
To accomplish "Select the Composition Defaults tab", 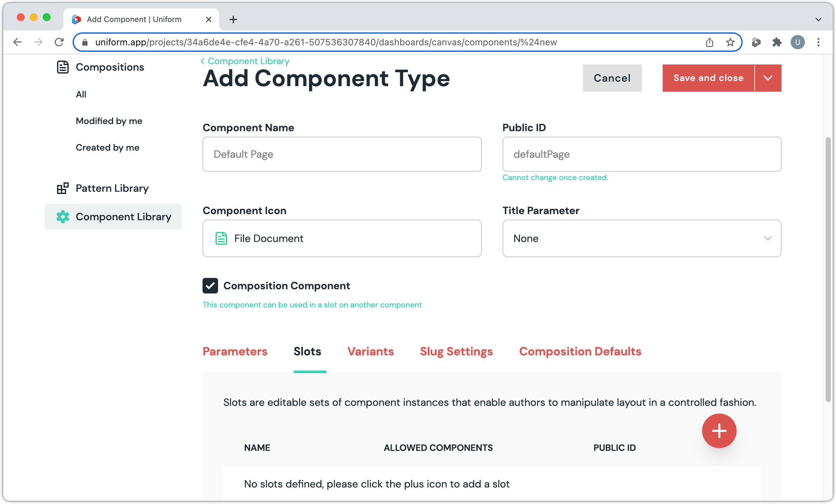I will [x=580, y=351].
